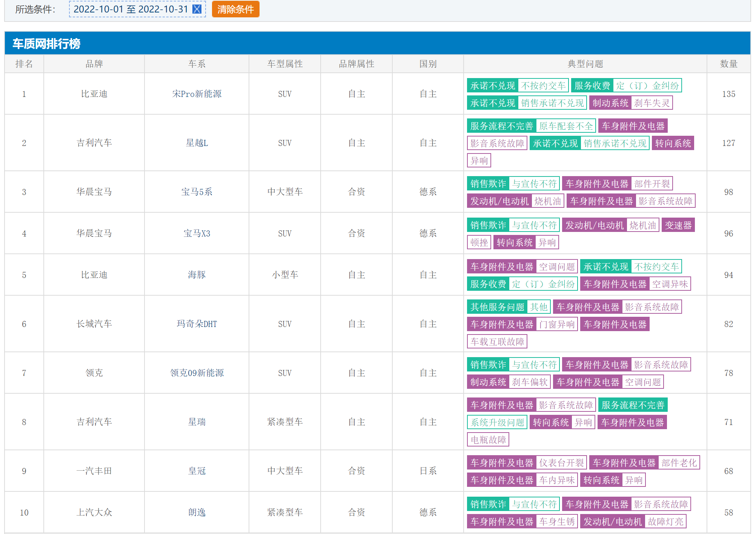Image resolution: width=756 pixels, height=534 pixels.
Task: Click complaint count 58 for 朗逸
Action: pos(728,513)
